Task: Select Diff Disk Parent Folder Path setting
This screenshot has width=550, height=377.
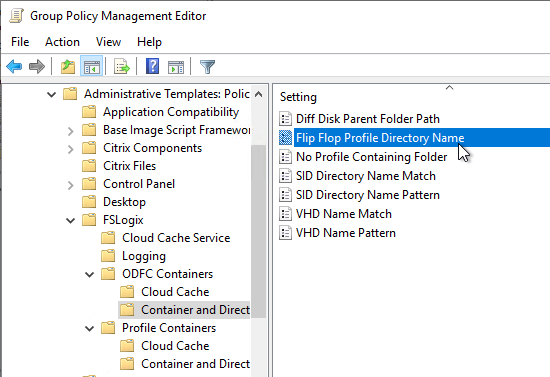Action: (368, 119)
